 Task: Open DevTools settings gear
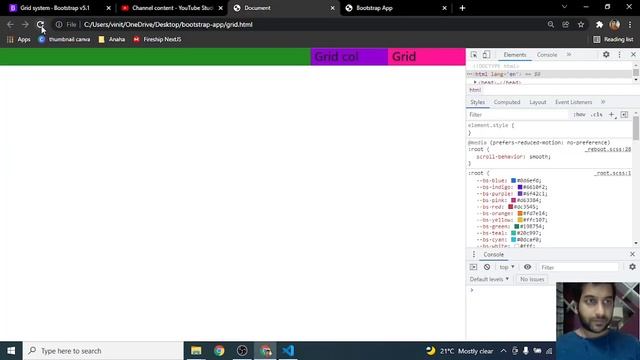[x=606, y=55]
